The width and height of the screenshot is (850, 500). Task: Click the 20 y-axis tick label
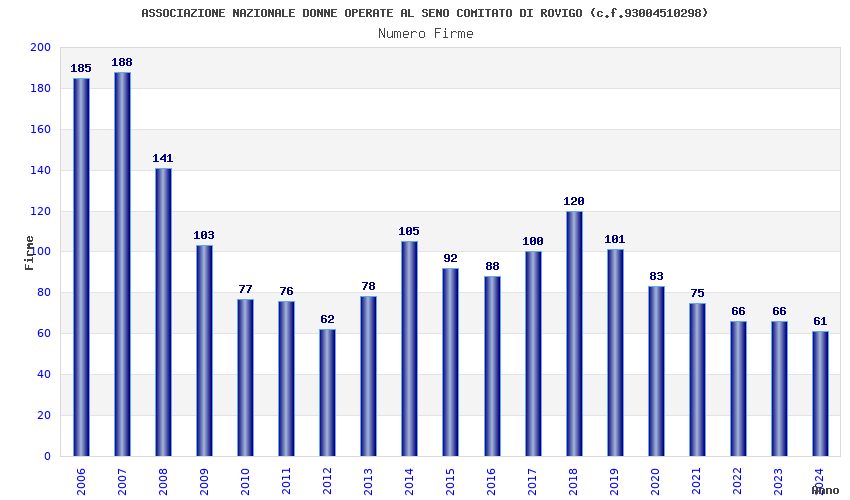[43, 415]
